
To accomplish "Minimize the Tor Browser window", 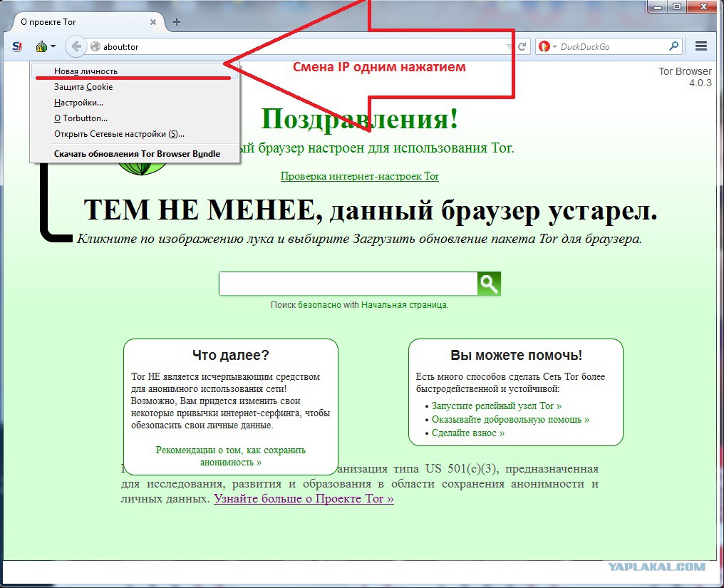I will (658, 6).
